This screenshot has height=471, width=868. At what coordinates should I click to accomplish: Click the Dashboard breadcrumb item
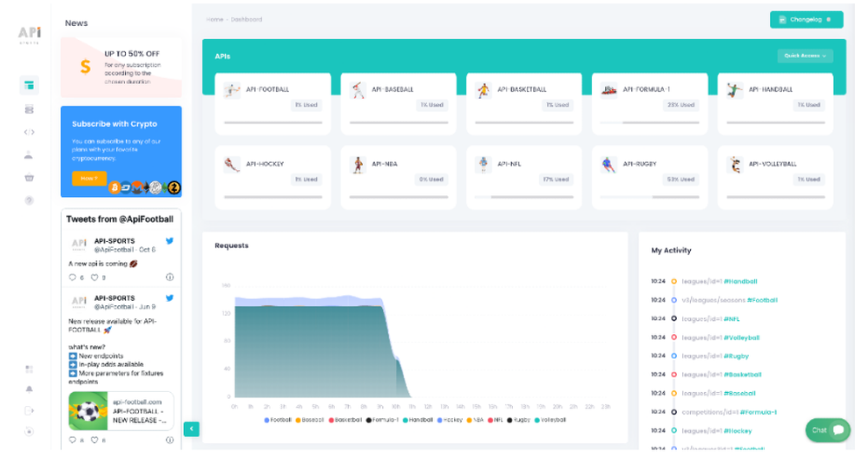(247, 19)
